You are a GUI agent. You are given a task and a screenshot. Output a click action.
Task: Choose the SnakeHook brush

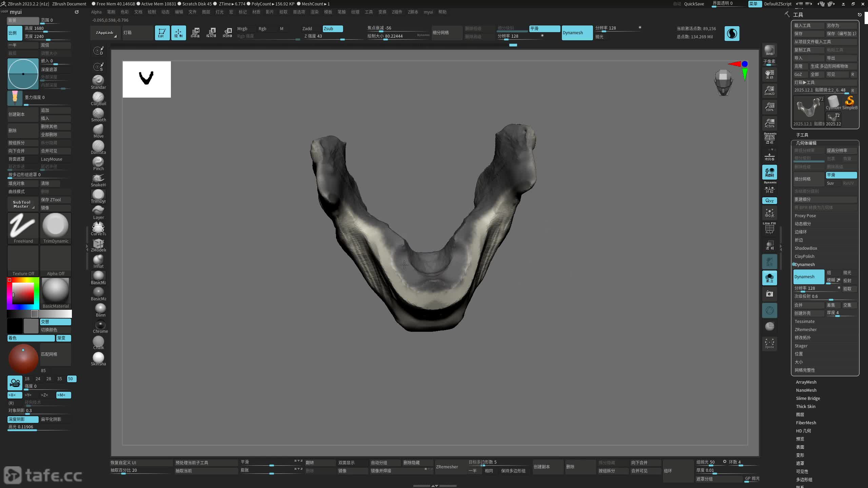[x=98, y=179]
